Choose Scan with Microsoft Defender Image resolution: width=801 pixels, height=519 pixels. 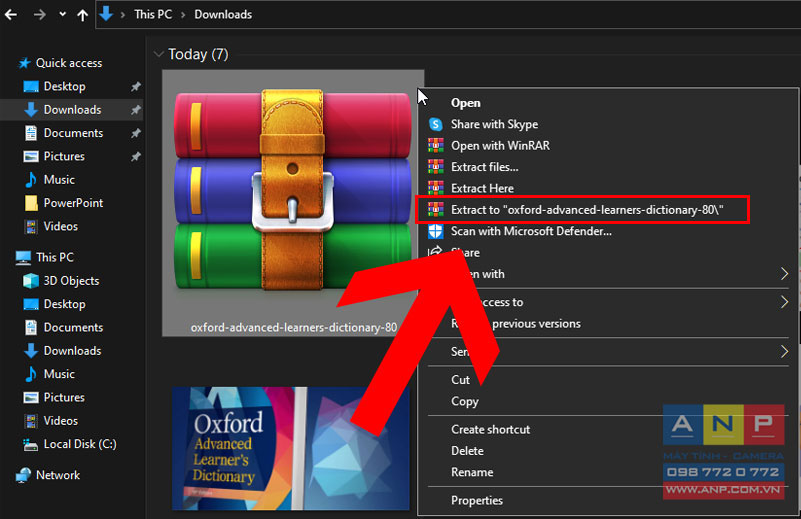pos(531,231)
